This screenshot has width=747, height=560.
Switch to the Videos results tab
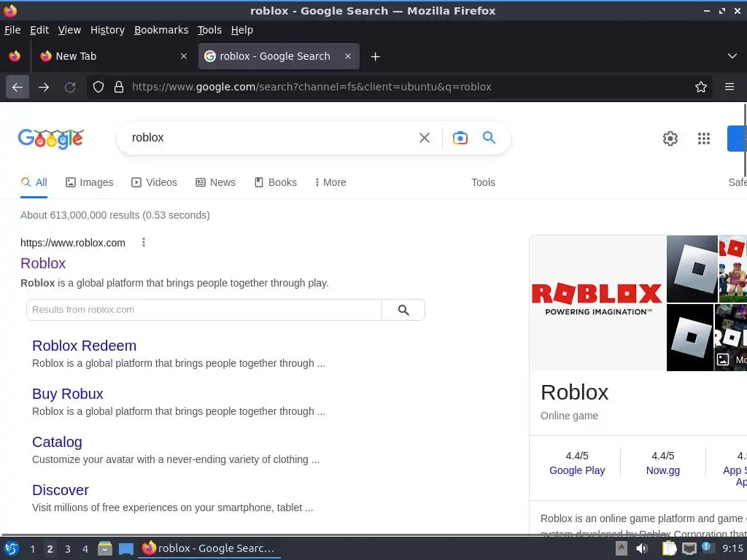[x=154, y=182]
